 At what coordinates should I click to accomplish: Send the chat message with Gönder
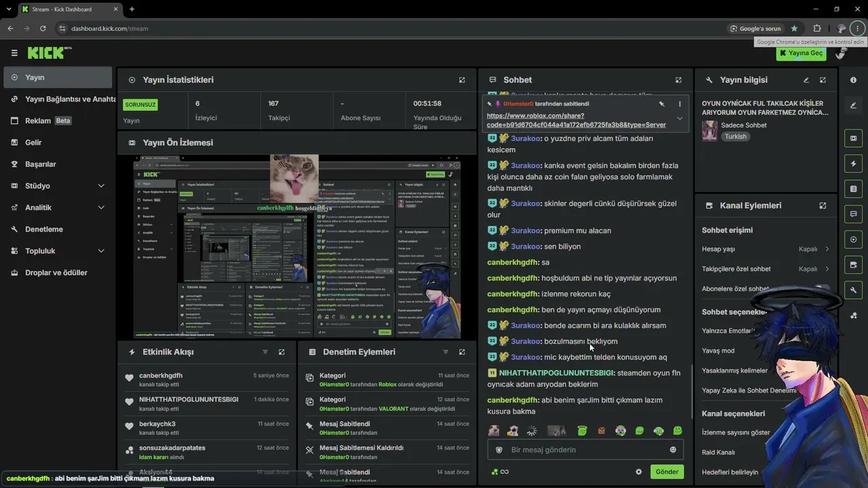click(667, 472)
